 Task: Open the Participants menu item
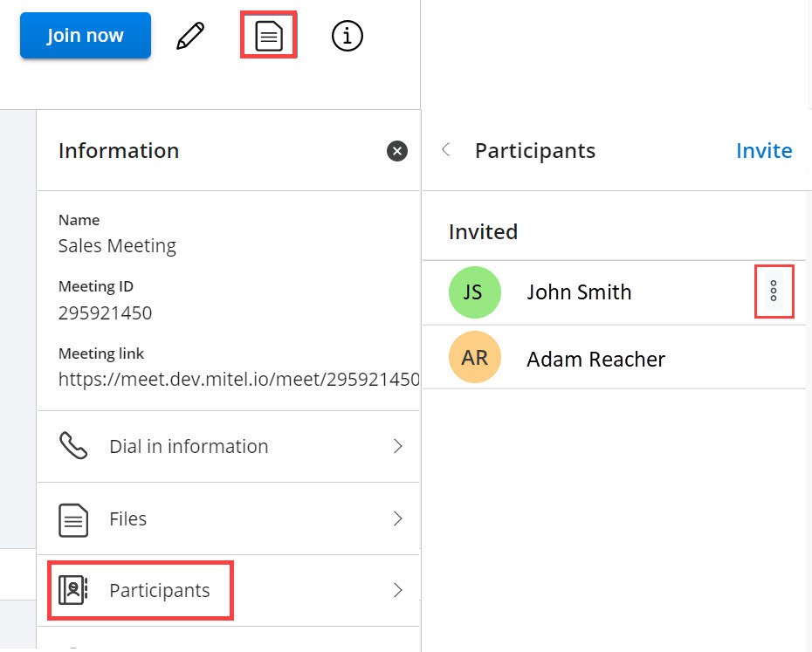pyautogui.click(x=160, y=591)
